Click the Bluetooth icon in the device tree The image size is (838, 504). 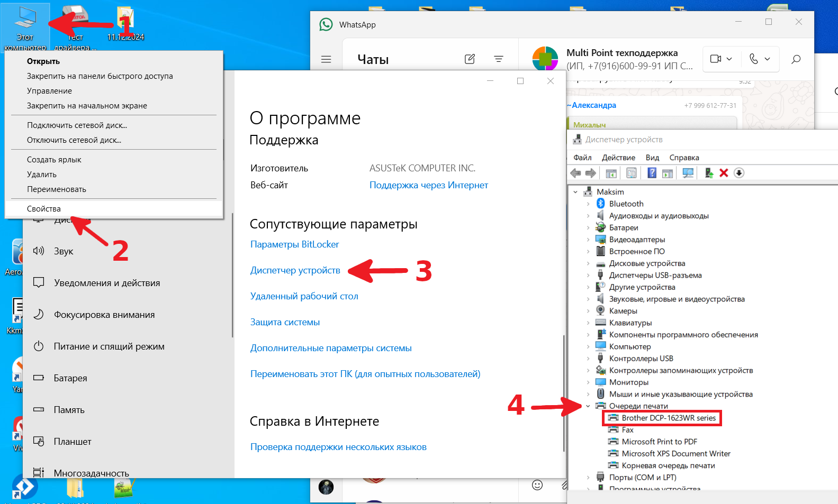[601, 204]
